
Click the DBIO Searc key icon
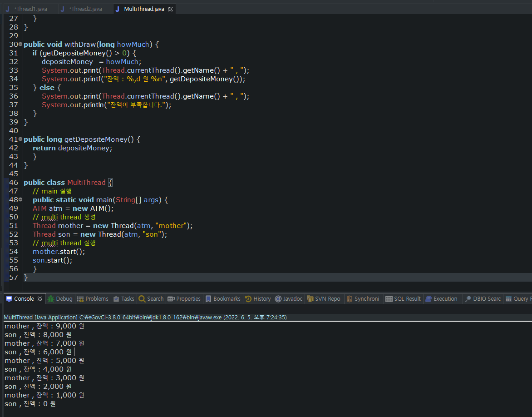pyautogui.click(x=468, y=299)
